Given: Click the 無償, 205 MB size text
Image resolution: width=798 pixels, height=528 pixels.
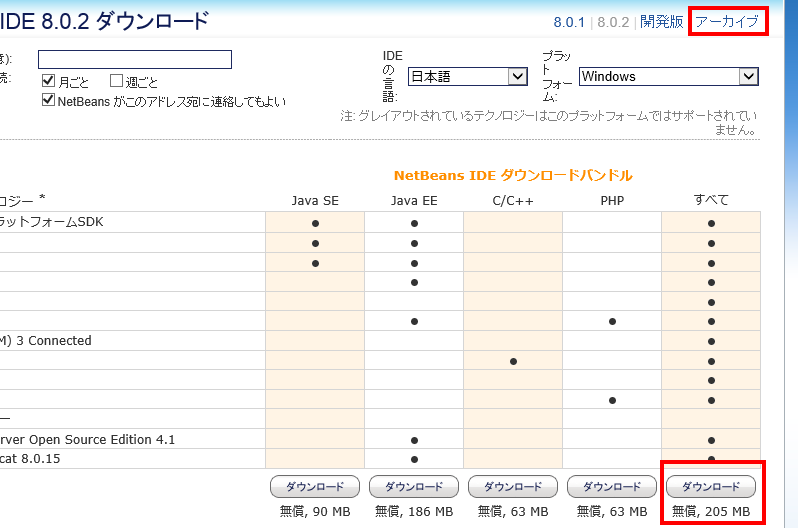Looking at the screenshot, I should [711, 511].
